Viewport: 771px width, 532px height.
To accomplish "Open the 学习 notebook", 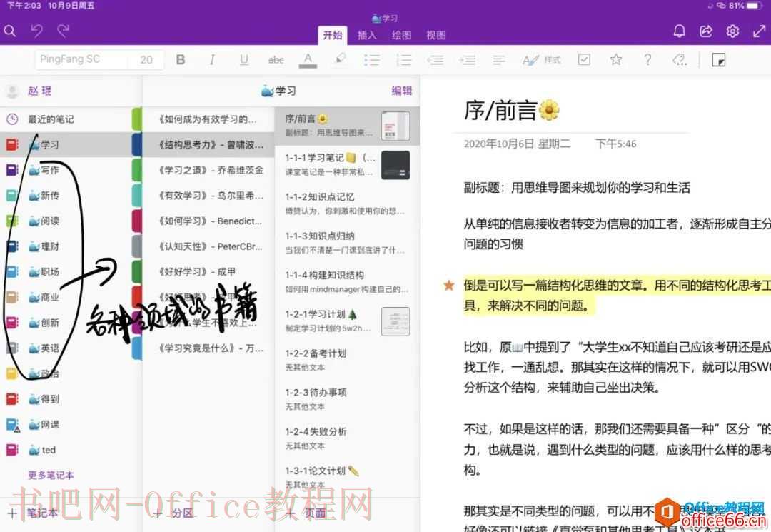I will (x=66, y=144).
